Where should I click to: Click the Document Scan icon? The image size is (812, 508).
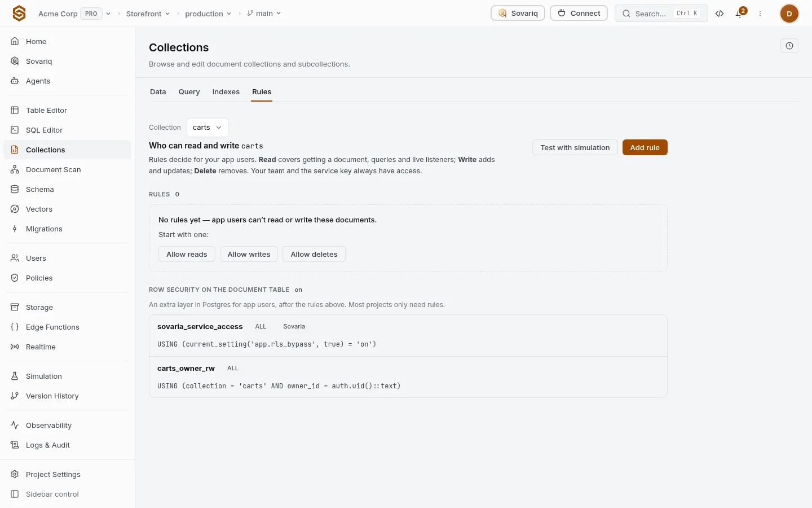point(15,169)
